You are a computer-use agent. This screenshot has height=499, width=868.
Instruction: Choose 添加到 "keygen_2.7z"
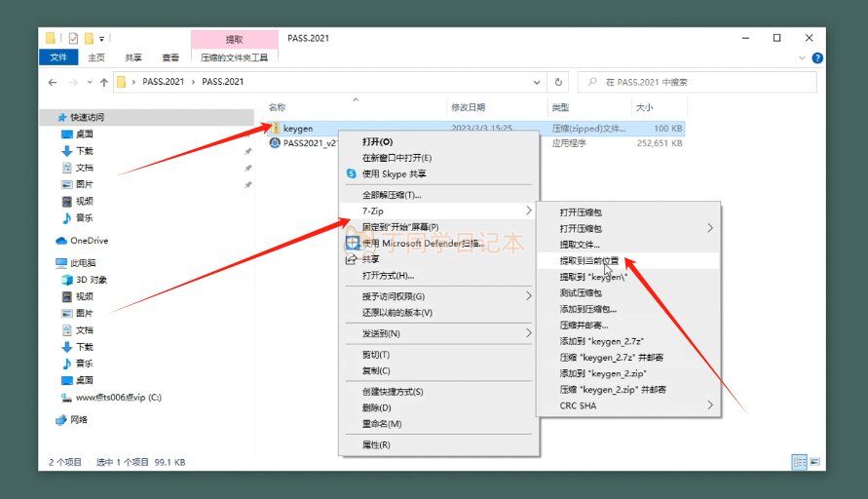click(629, 341)
